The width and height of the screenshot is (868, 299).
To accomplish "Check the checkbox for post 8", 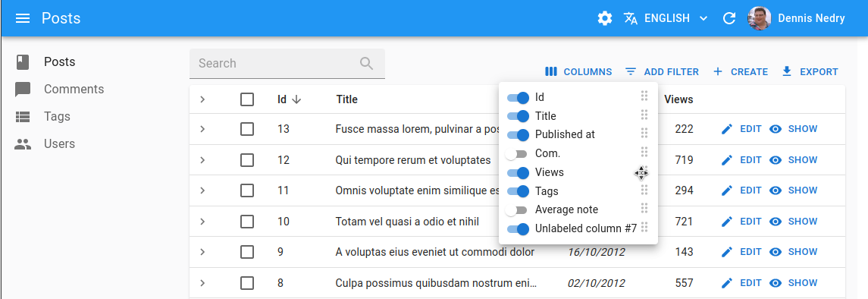I will coord(247,283).
